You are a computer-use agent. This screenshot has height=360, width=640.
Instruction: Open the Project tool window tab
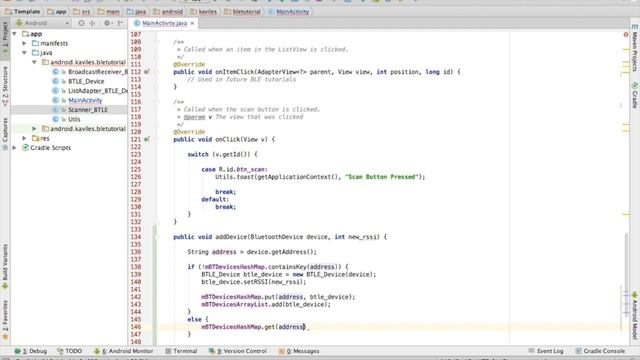point(5,39)
